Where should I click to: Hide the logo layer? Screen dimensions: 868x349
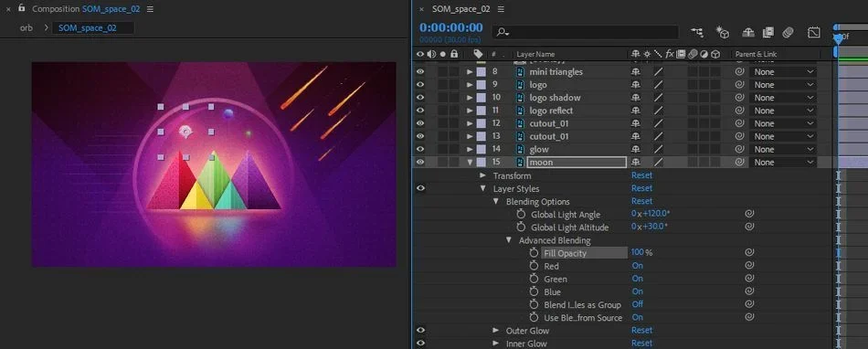[420, 85]
